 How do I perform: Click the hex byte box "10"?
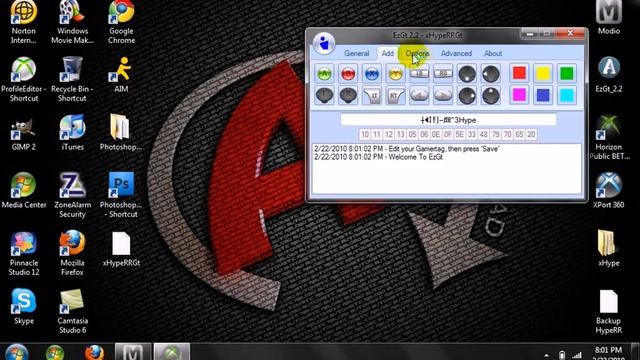coord(365,134)
